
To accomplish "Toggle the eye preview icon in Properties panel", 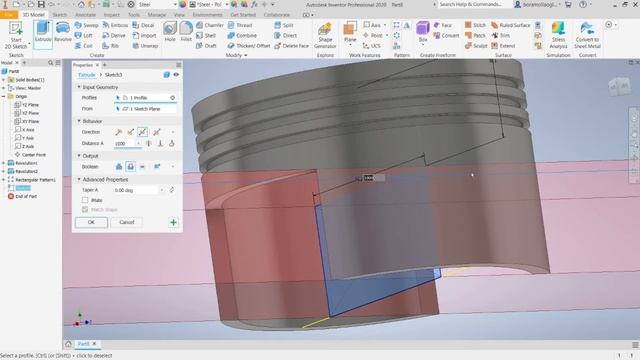I will click(176, 75).
